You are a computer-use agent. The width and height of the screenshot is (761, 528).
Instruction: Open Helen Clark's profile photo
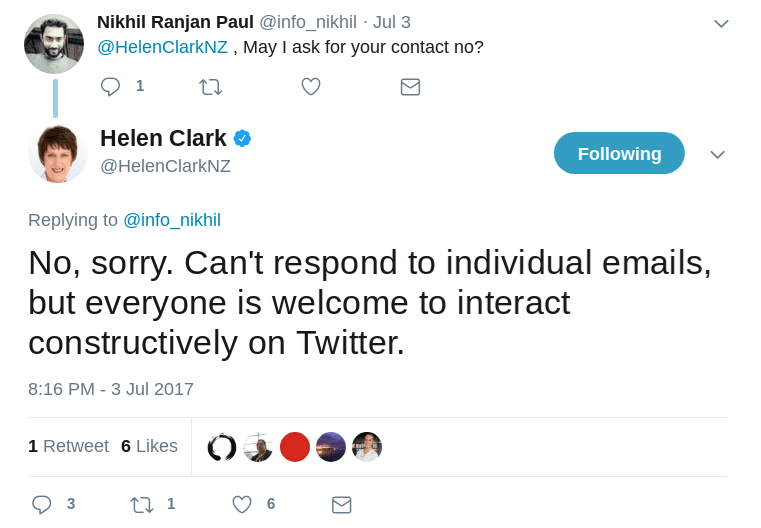point(58,154)
